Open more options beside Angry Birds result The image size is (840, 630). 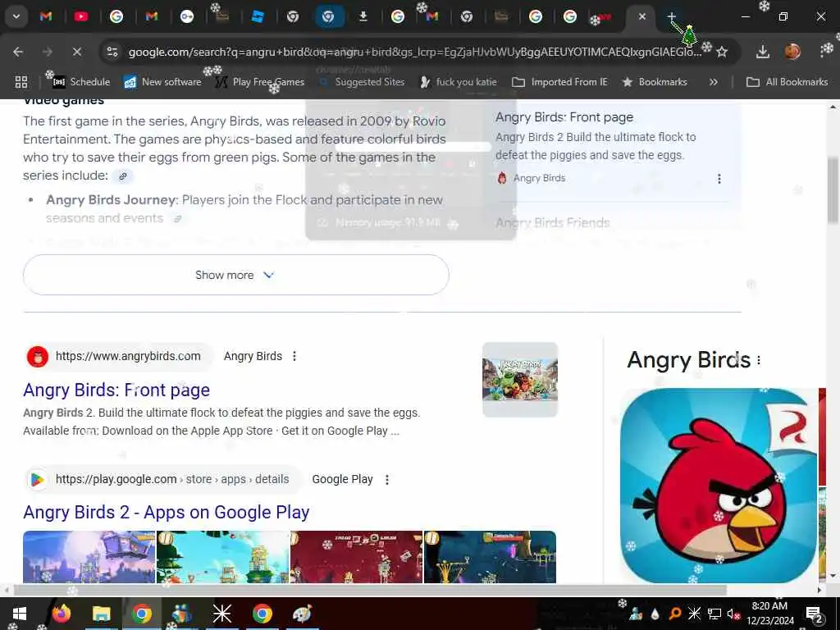point(294,356)
